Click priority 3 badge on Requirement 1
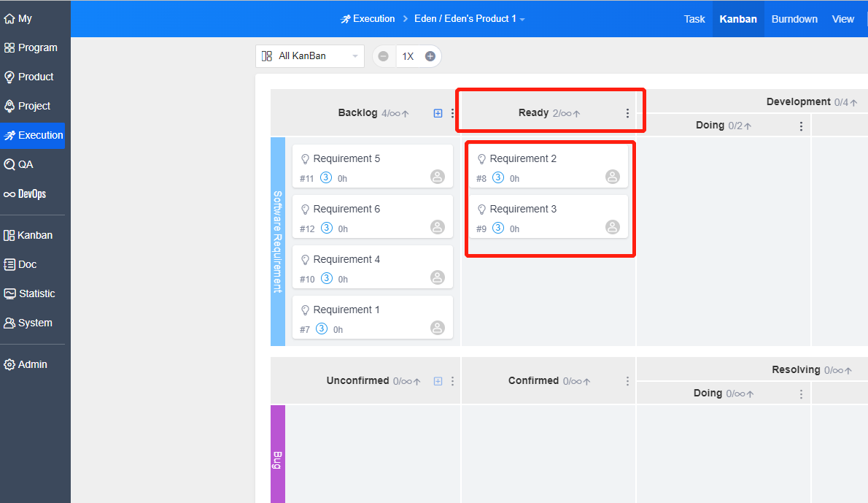 322,329
